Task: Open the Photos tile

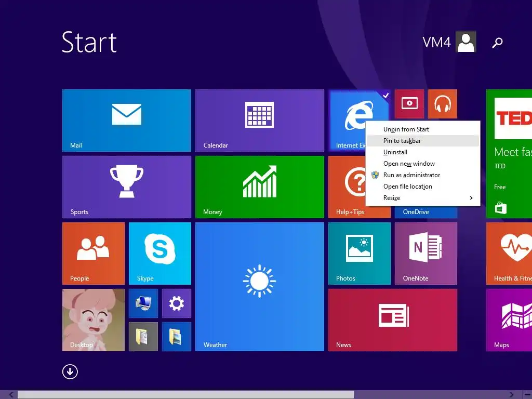Action: (x=360, y=254)
